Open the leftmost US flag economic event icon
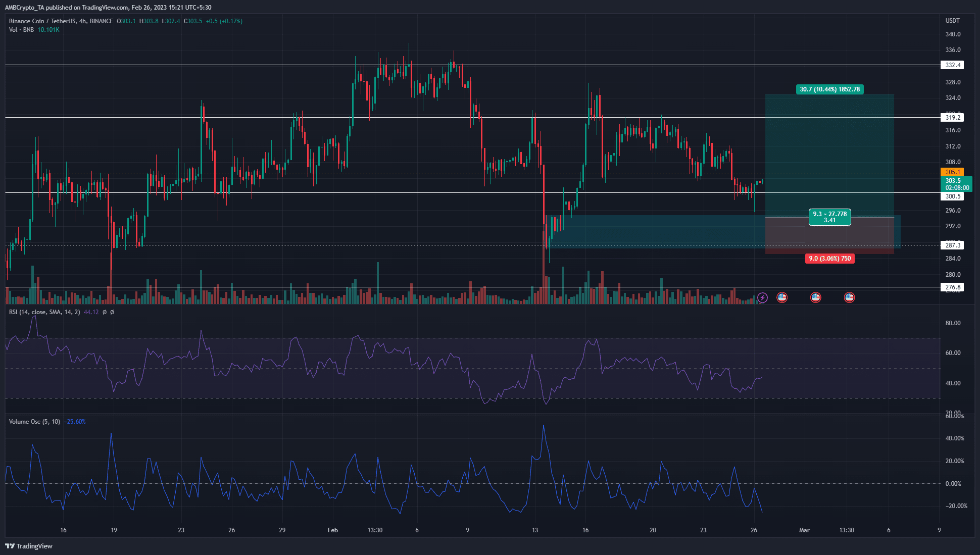 pos(782,297)
